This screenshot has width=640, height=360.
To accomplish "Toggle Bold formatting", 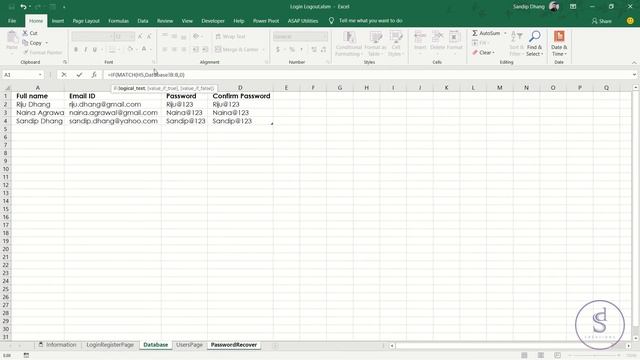I will click(76, 49).
